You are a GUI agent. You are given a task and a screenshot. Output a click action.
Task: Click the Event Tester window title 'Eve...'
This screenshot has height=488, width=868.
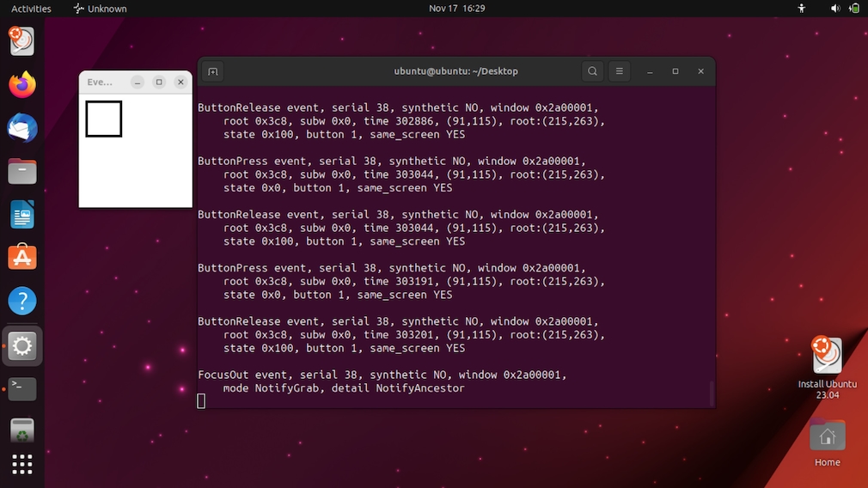click(x=100, y=82)
